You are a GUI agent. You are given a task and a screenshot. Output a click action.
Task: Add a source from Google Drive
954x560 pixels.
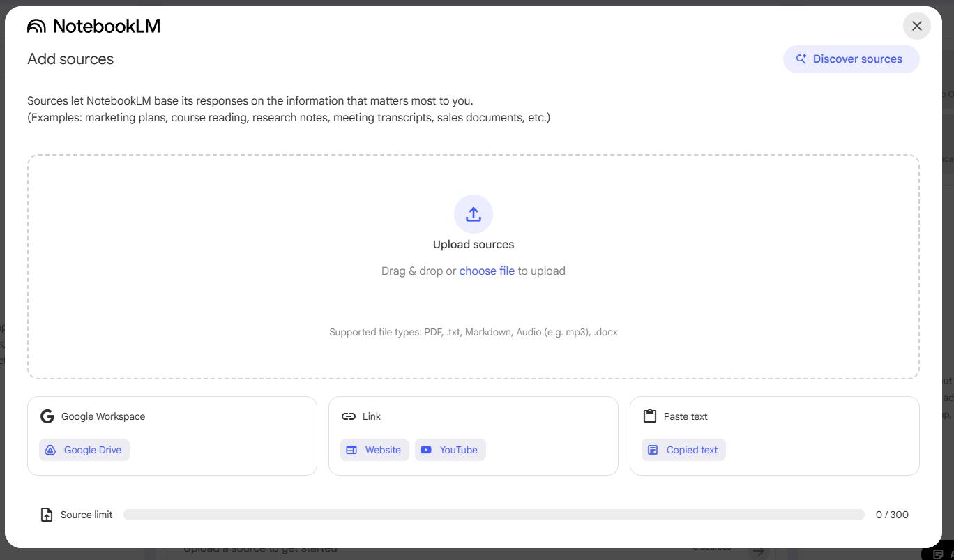pyautogui.click(x=84, y=450)
